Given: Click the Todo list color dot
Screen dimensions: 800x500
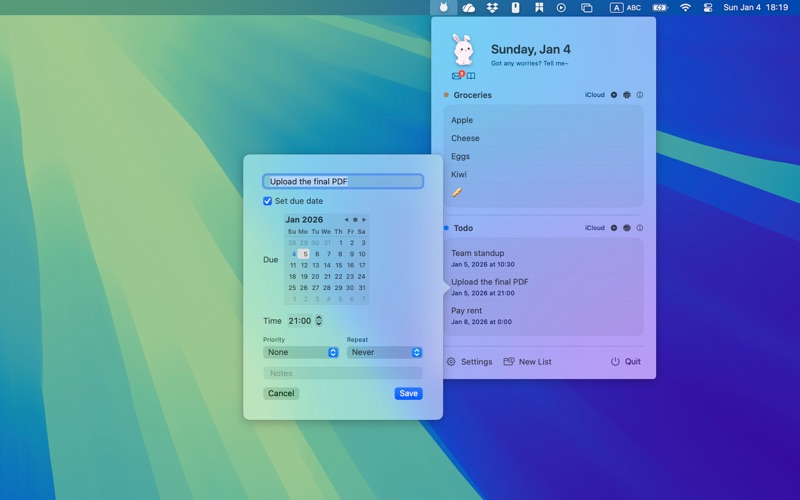Looking at the screenshot, I should point(446,228).
